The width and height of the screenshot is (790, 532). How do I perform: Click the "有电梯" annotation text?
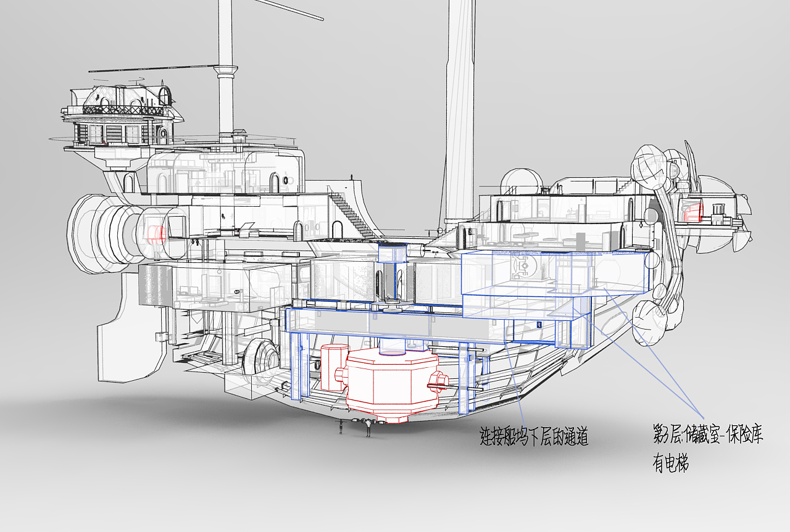(x=671, y=462)
